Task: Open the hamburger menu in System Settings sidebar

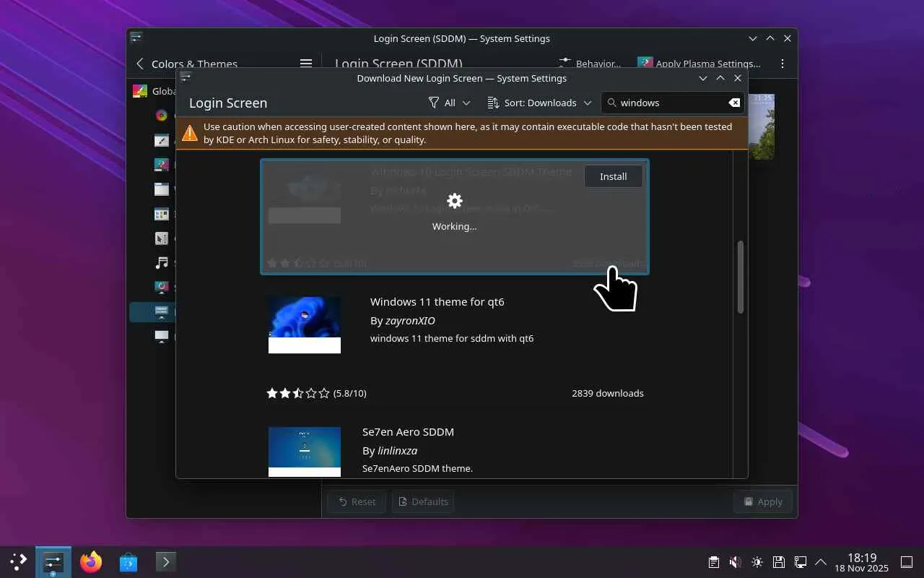Action: [x=306, y=64]
